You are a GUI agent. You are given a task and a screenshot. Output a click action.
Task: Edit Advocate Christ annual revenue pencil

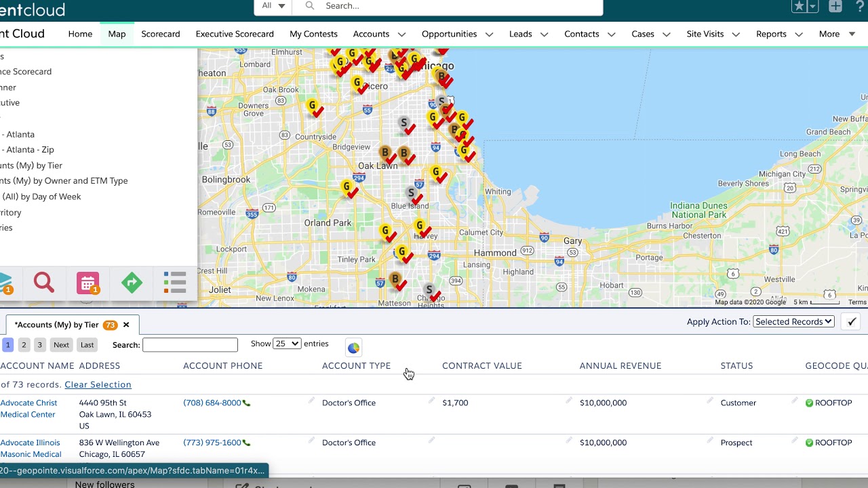(709, 401)
